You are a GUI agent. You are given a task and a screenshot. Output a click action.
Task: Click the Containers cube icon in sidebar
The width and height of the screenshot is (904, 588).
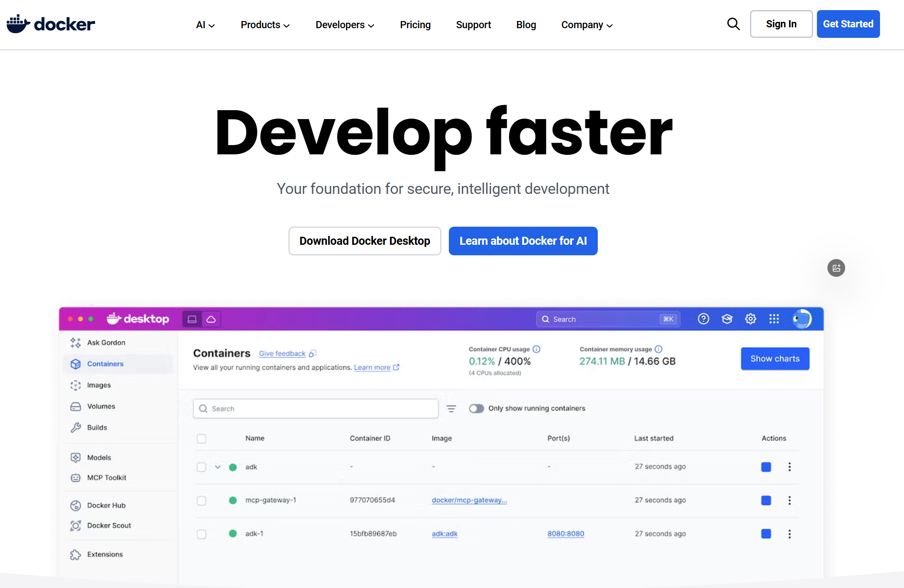tap(76, 364)
